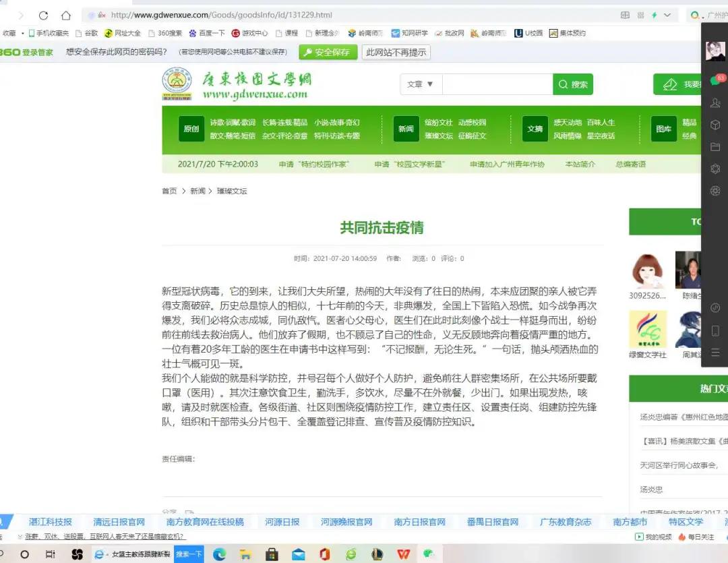Click the browser refresh icon
This screenshot has width=728, height=563.
click(x=43, y=15)
